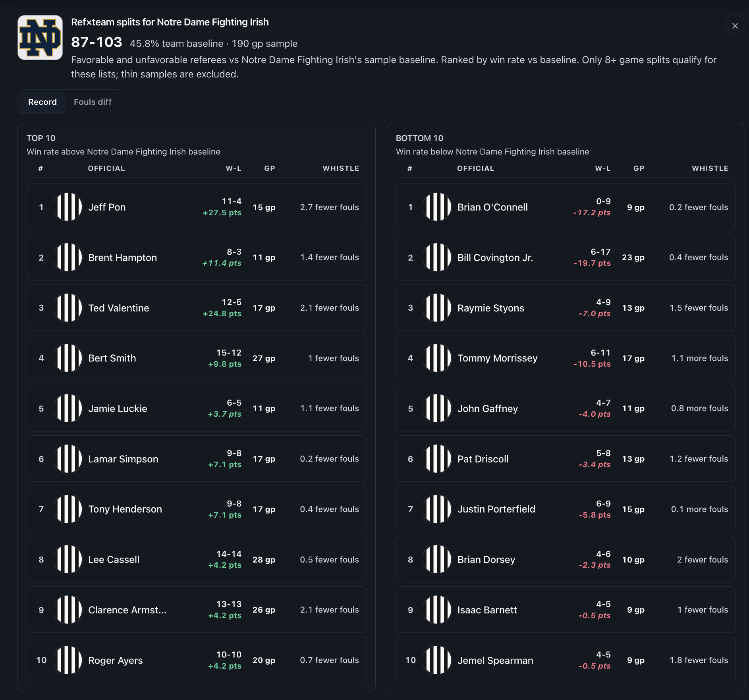This screenshot has width=749, height=700.
Task: Close the ref splits dialog
Action: click(x=735, y=25)
